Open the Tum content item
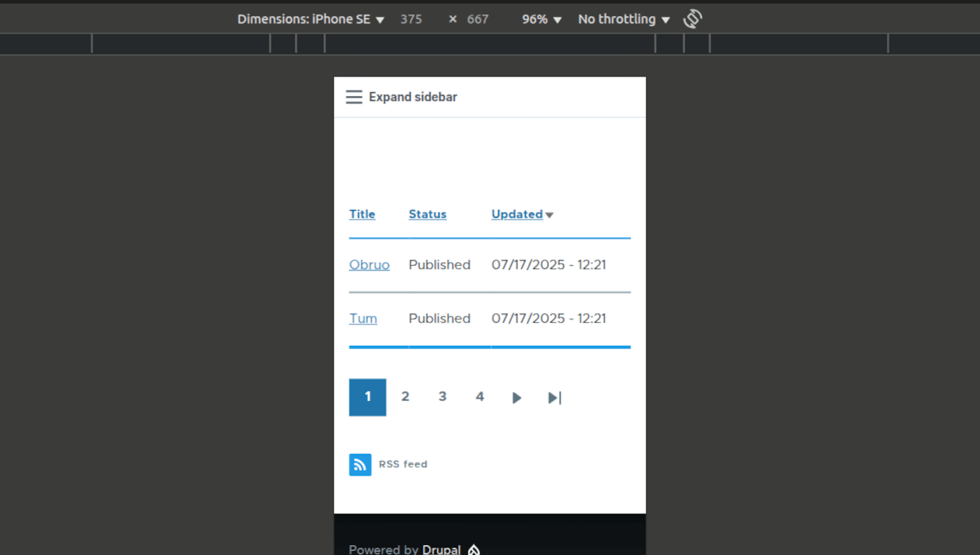The height and width of the screenshot is (555, 980). click(x=363, y=319)
